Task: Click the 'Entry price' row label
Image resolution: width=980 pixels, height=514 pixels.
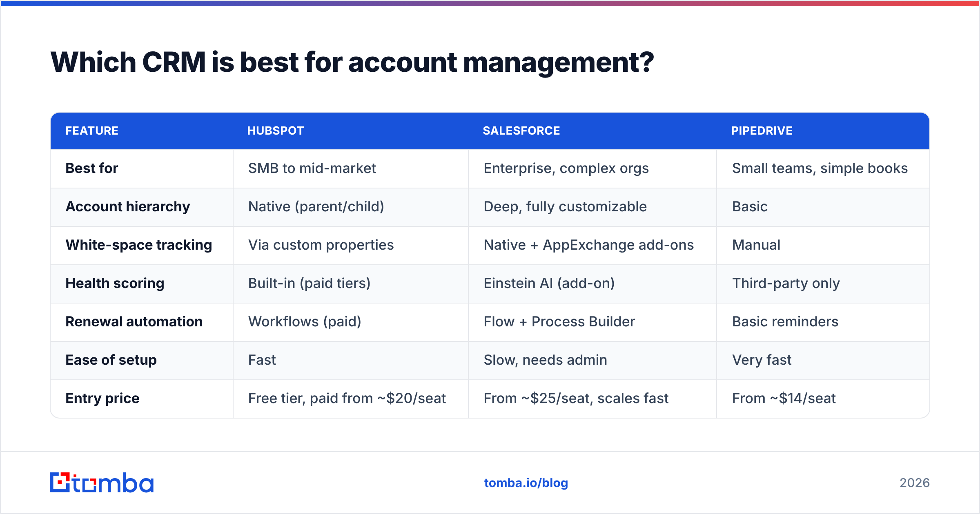Action: click(102, 398)
